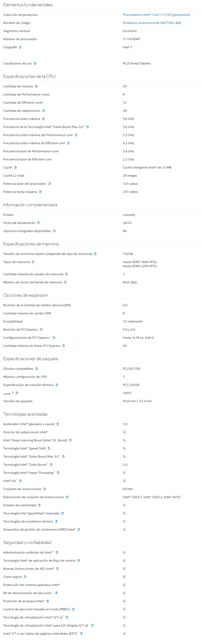Show info for Tipos de memoria

click(33, 262)
